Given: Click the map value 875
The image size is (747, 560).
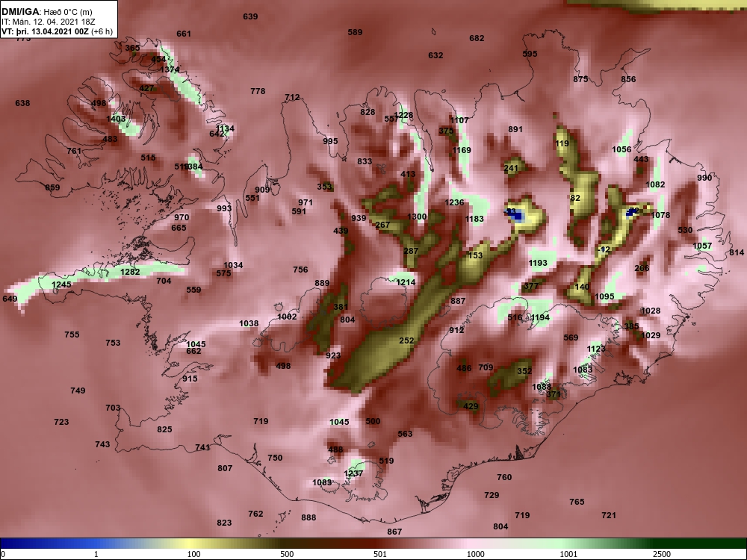Looking at the screenshot, I should click(x=580, y=80).
